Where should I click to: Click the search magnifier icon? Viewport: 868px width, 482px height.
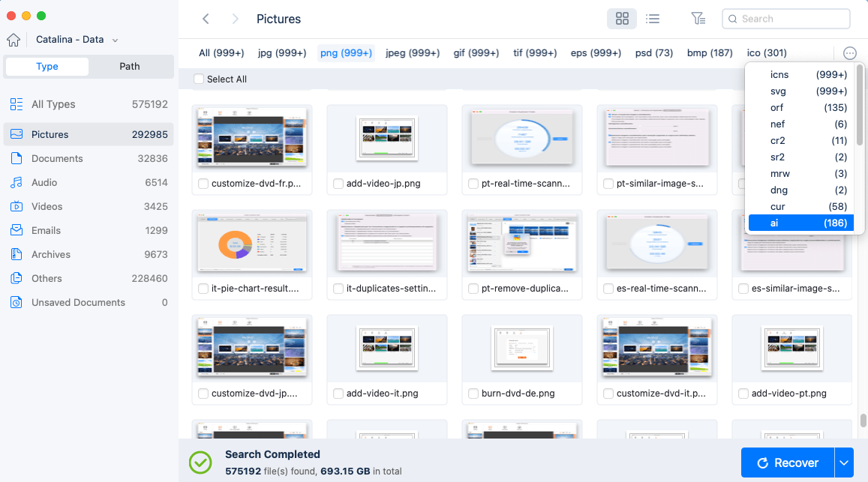coord(733,19)
